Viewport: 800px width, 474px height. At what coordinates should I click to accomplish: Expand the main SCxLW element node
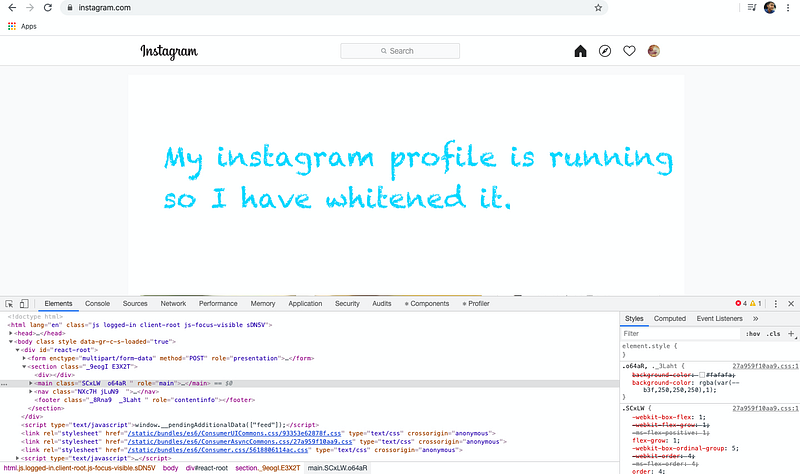[x=31, y=383]
